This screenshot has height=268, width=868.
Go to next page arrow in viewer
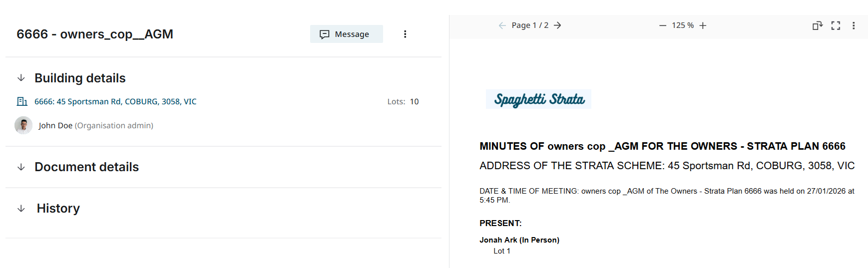tap(557, 25)
